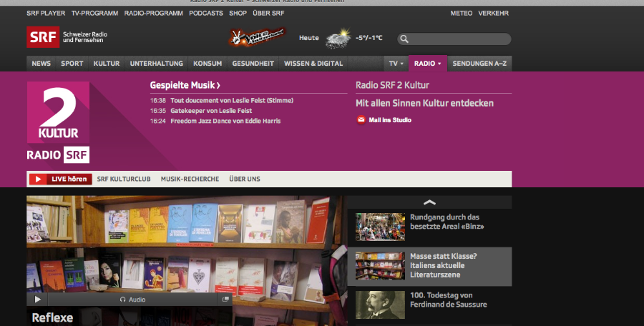644x326 pixels.
Task: Click the Heute weather label
Action: point(309,38)
